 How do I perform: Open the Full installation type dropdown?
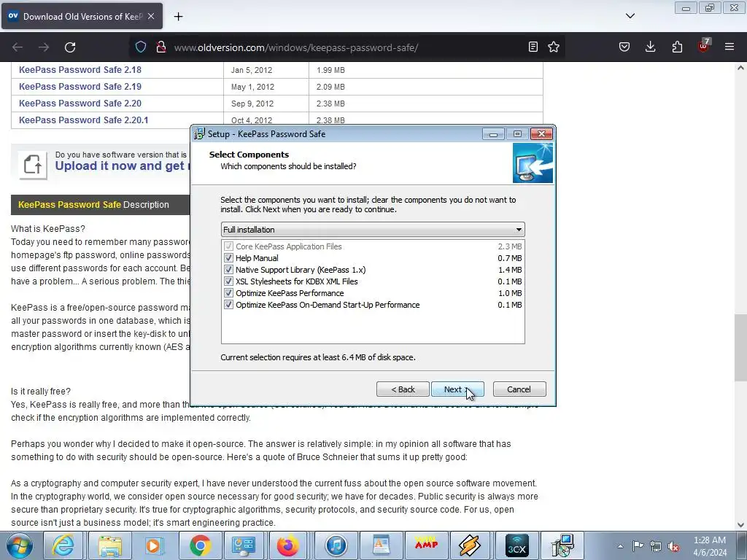click(x=373, y=230)
